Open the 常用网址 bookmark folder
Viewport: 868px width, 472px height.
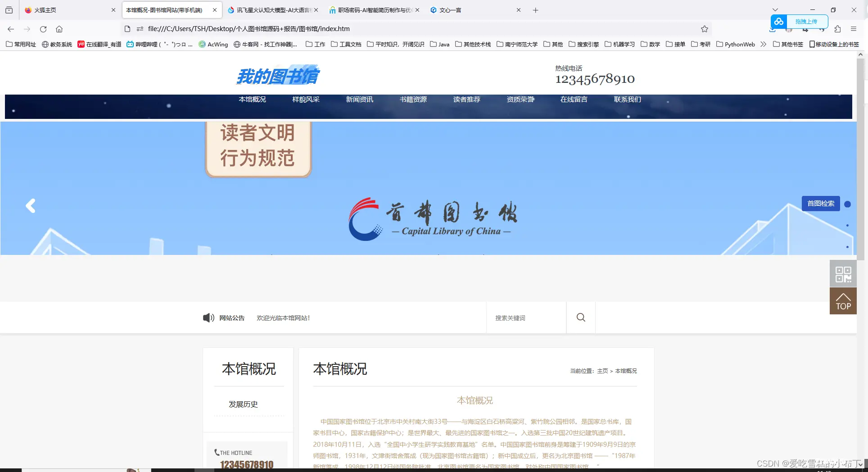pyautogui.click(x=21, y=44)
